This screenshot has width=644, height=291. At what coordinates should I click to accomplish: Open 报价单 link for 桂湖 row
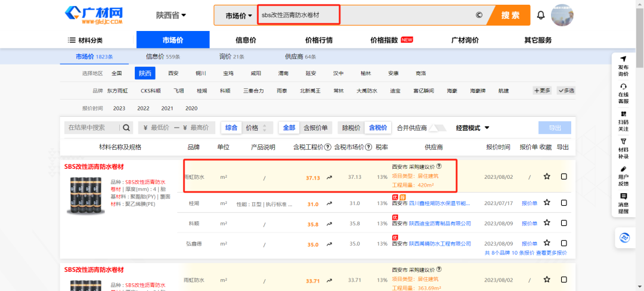pyautogui.click(x=530, y=203)
